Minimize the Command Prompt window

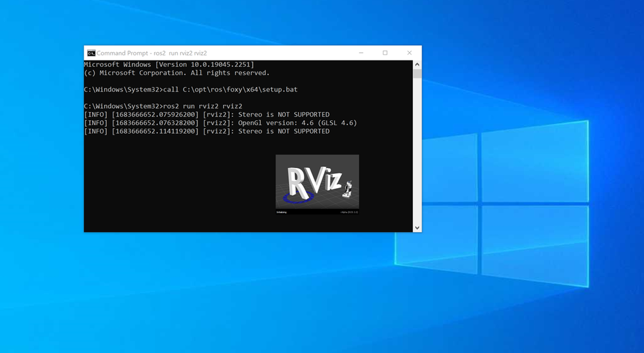[x=361, y=53]
